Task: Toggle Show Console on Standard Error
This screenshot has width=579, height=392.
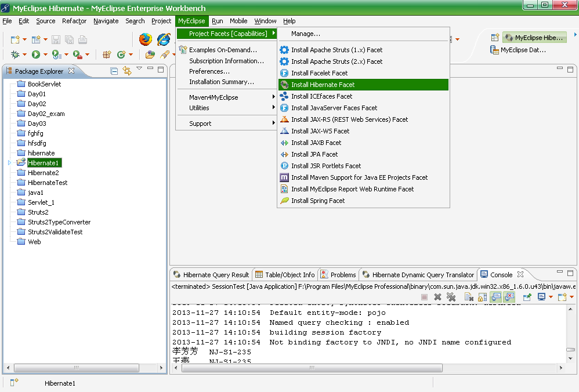Action: tap(509, 297)
